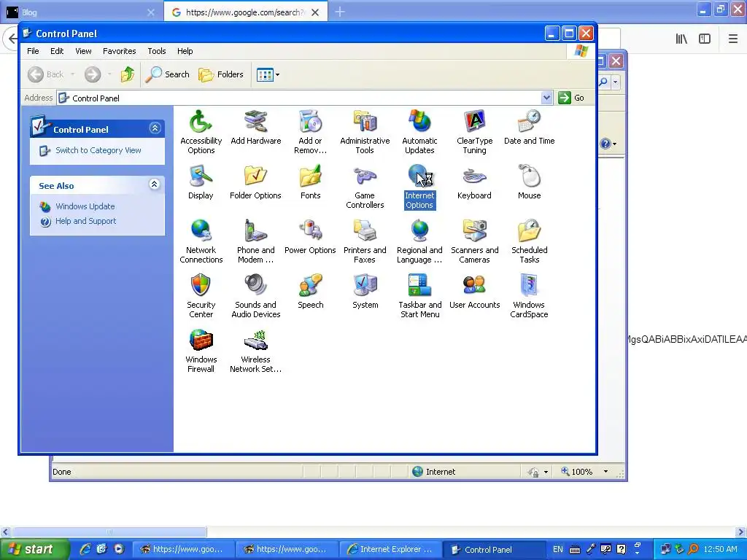747x560 pixels.
Task: Open Phone and Modem options
Action: point(256,241)
